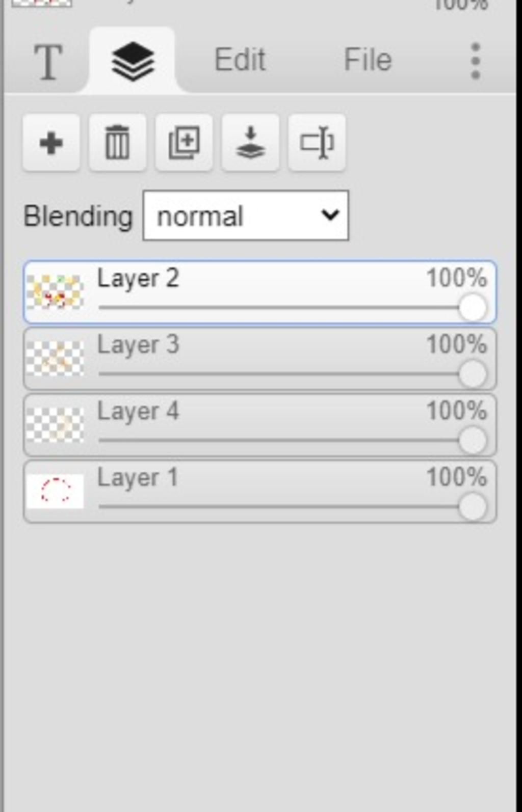Merge layer down icon
The height and width of the screenshot is (812, 522).
pyautogui.click(x=250, y=143)
